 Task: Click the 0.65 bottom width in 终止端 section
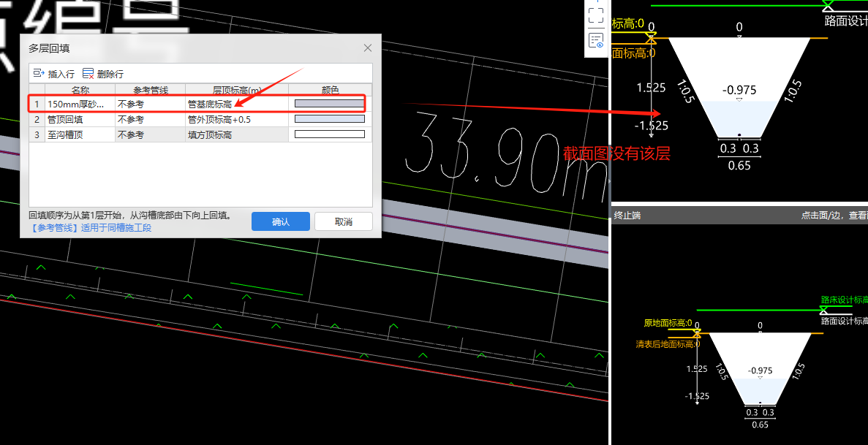coord(760,425)
